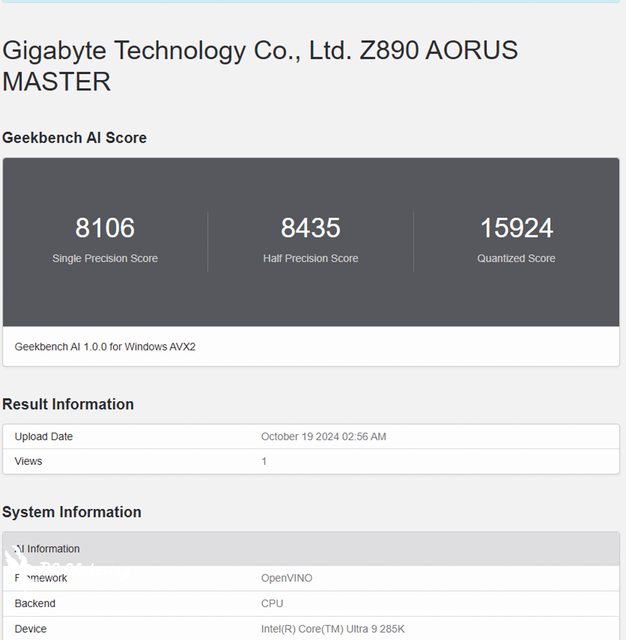Click the CPU backend value
Image resolution: width=626 pixels, height=640 pixels.
click(272, 603)
